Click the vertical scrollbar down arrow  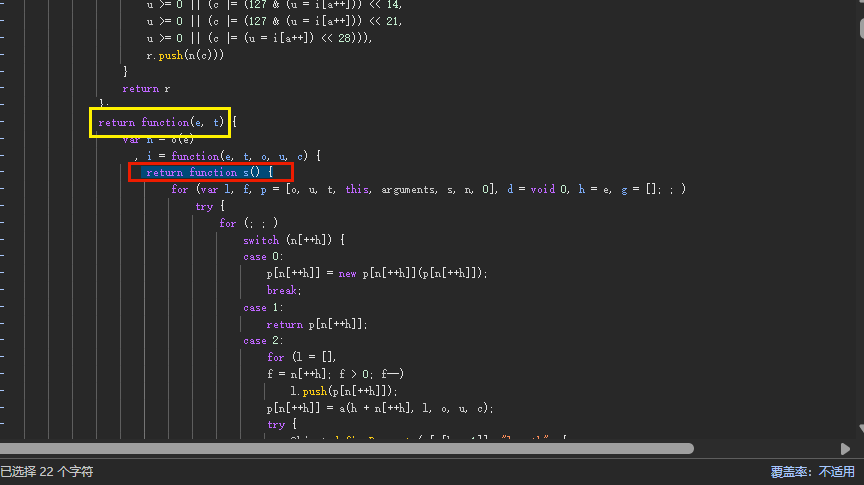pyautogui.click(x=861, y=428)
